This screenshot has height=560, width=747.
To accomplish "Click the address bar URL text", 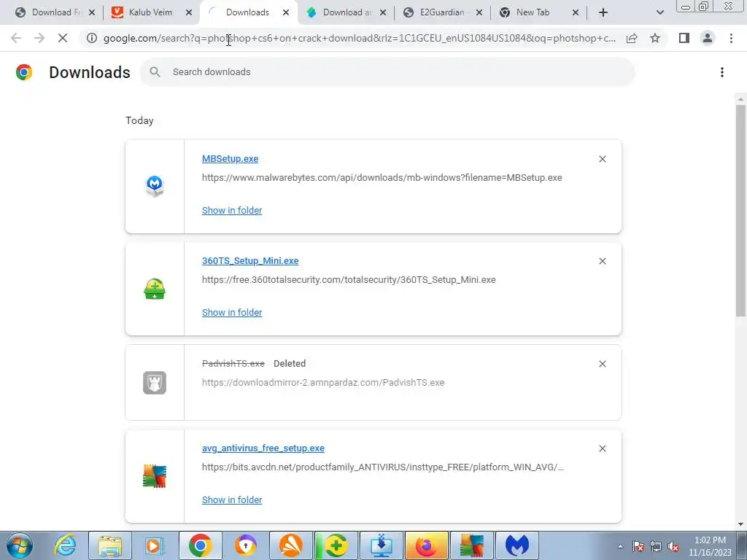I will coord(359,38).
